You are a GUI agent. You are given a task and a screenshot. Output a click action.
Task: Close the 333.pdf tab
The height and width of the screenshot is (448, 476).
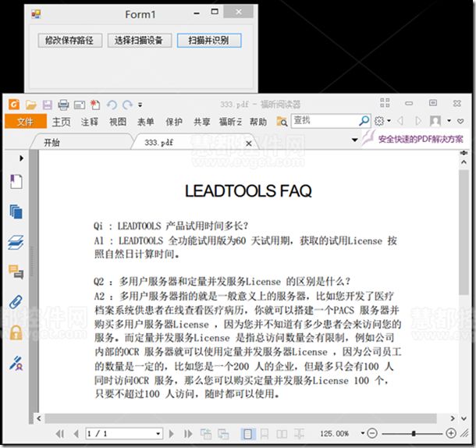(249, 144)
